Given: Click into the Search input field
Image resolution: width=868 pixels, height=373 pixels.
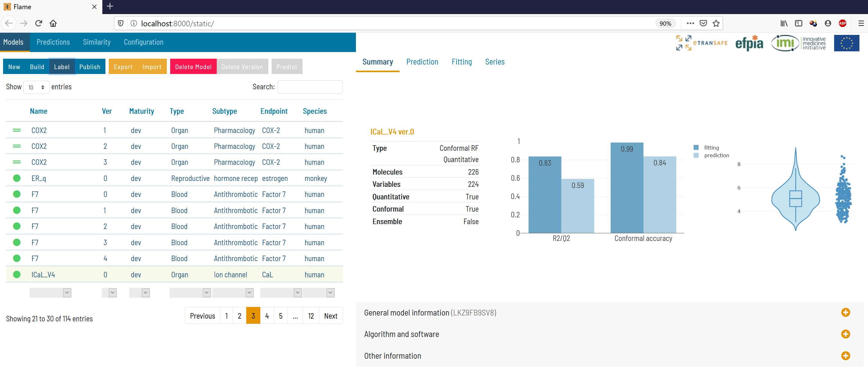Looking at the screenshot, I should (x=310, y=87).
